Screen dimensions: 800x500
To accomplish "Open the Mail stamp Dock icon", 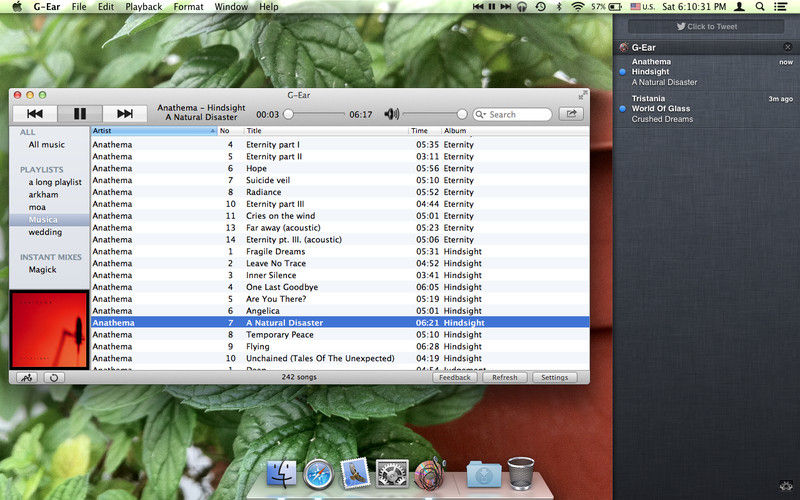I will click(355, 472).
